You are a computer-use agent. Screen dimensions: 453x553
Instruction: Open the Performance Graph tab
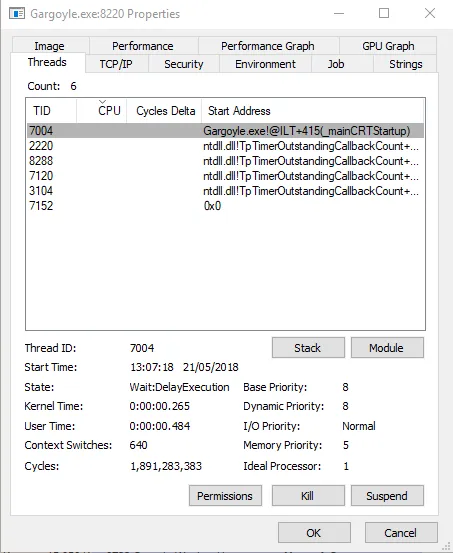tap(268, 45)
